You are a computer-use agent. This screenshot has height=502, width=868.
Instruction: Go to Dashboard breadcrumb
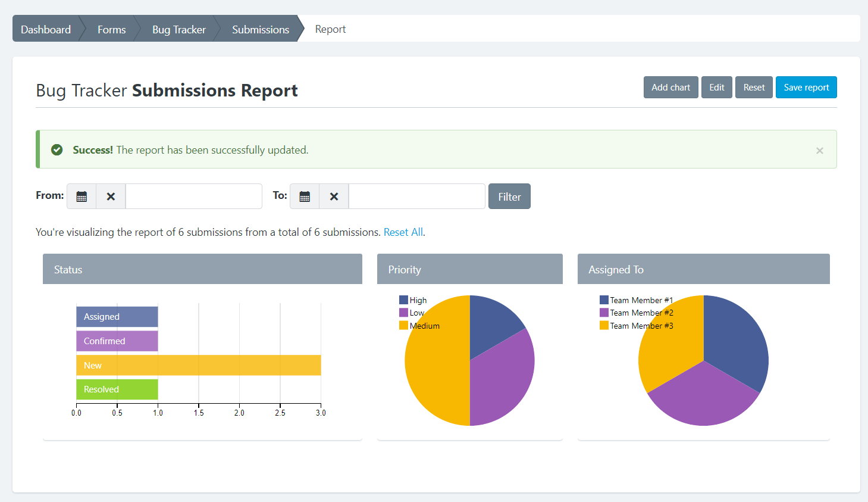point(46,29)
